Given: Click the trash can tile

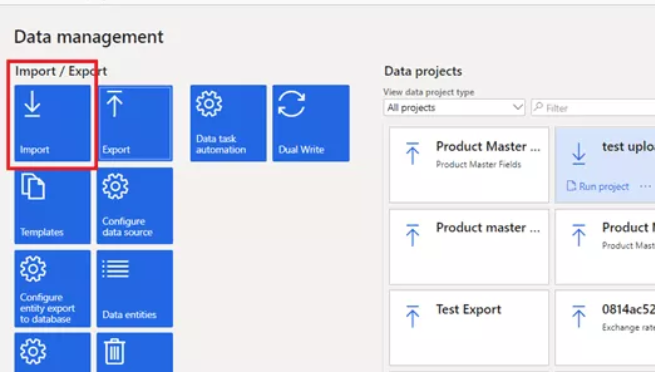Looking at the screenshot, I should 135,352.
